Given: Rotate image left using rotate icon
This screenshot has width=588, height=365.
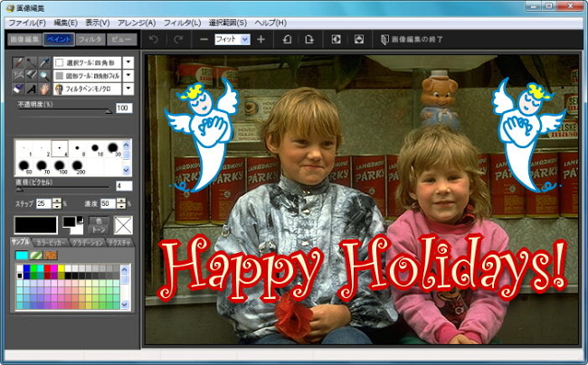Looking at the screenshot, I should pyautogui.click(x=287, y=40).
